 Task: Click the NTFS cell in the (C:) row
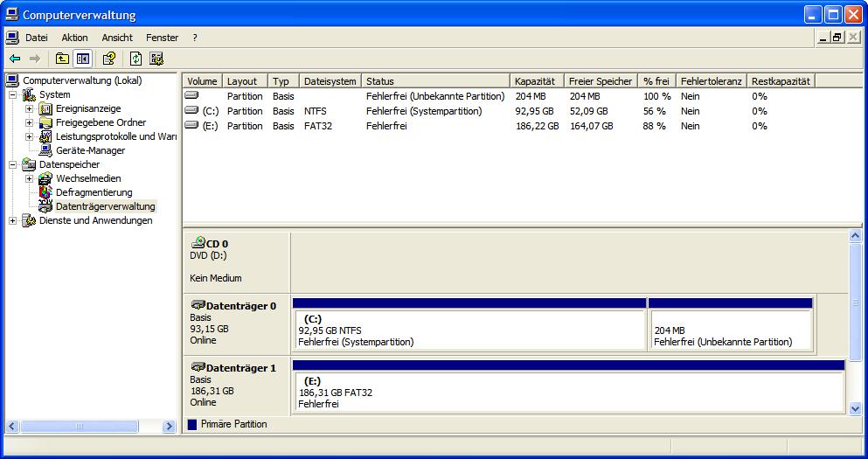click(316, 111)
